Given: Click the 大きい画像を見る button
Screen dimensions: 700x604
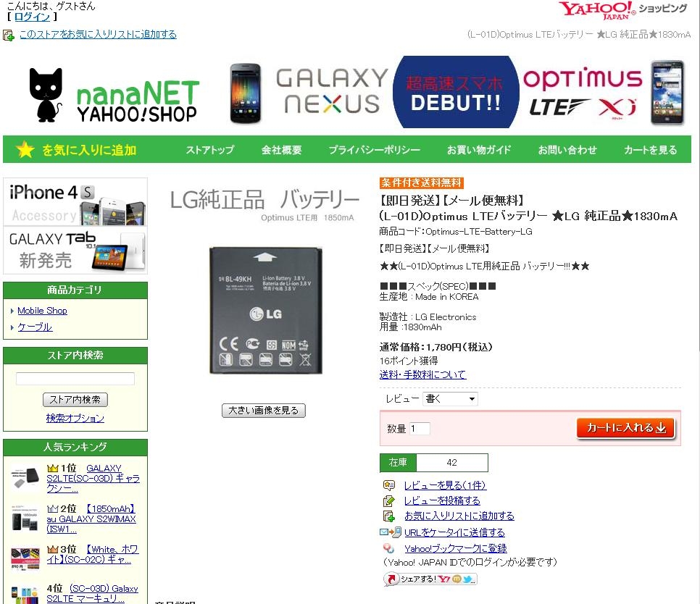Looking at the screenshot, I should (x=263, y=411).
